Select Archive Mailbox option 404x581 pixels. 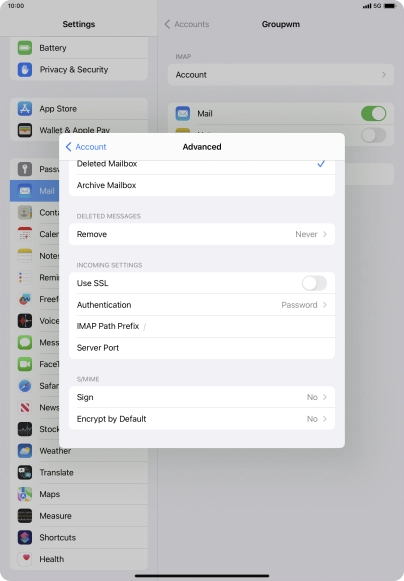[x=202, y=185]
